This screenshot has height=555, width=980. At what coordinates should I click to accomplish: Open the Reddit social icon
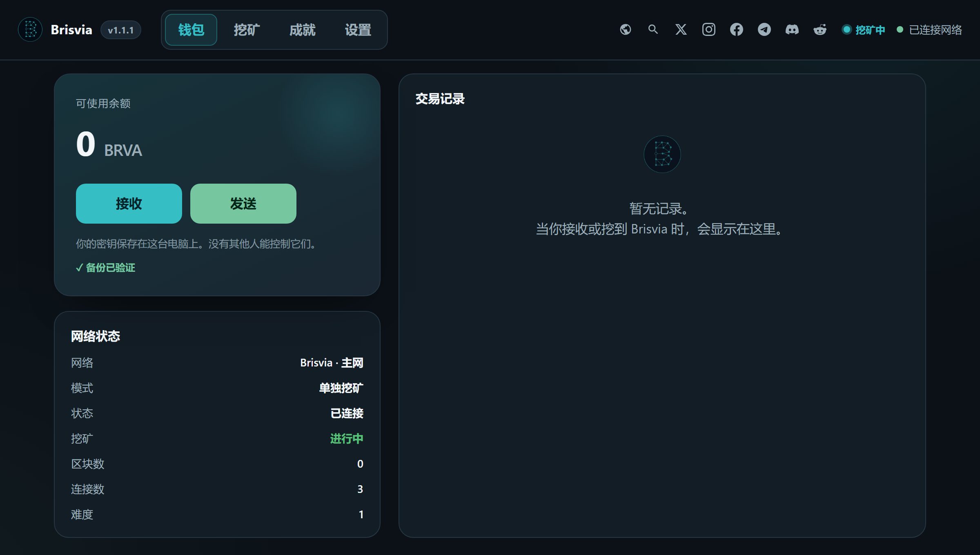pyautogui.click(x=820, y=29)
